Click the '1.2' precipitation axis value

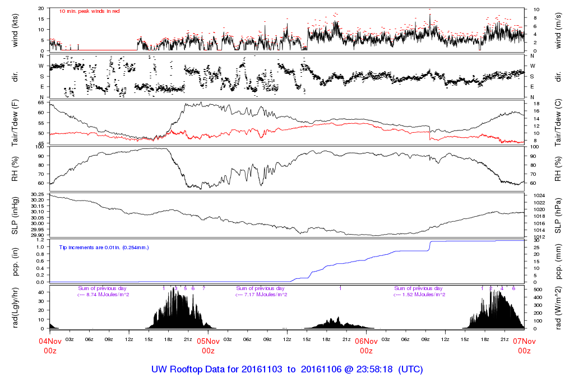(x=40, y=240)
